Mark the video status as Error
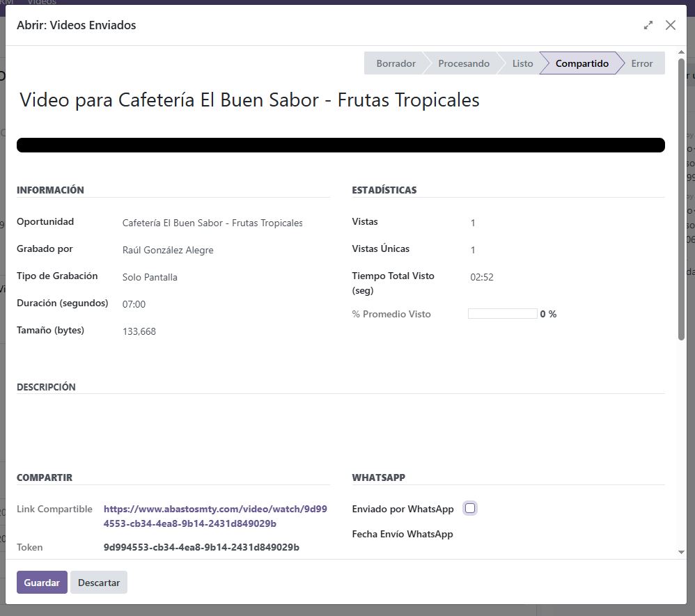 (x=641, y=63)
